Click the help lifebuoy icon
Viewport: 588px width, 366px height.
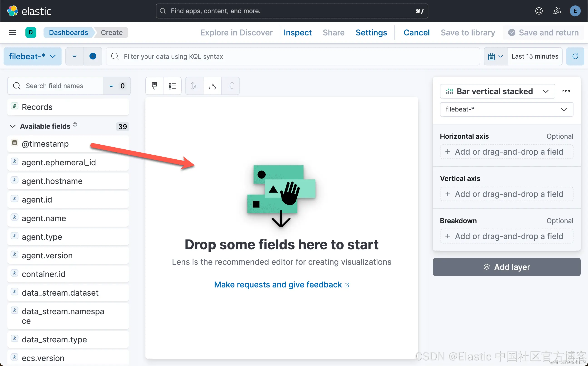(539, 11)
